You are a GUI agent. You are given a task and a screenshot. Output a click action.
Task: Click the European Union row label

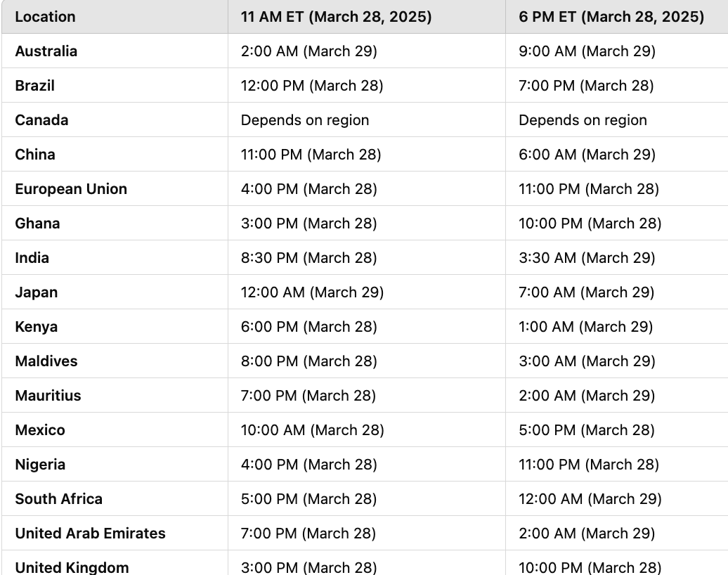(x=71, y=188)
